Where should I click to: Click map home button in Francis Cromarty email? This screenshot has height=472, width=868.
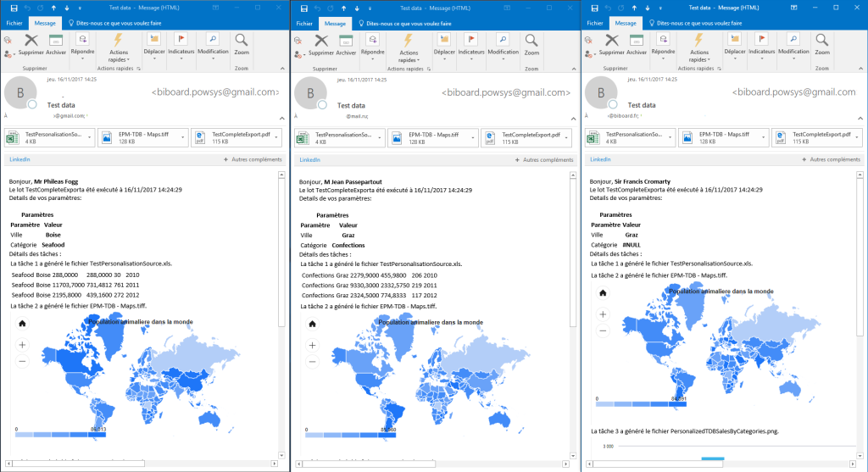pyautogui.click(x=603, y=292)
